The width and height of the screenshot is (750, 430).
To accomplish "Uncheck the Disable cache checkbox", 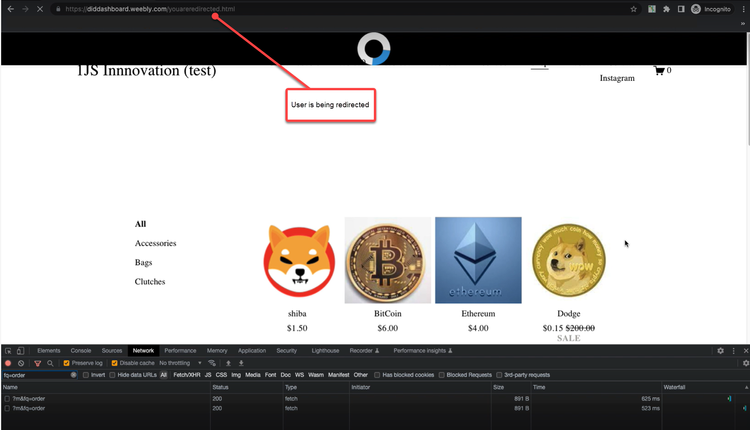I will 114,363.
